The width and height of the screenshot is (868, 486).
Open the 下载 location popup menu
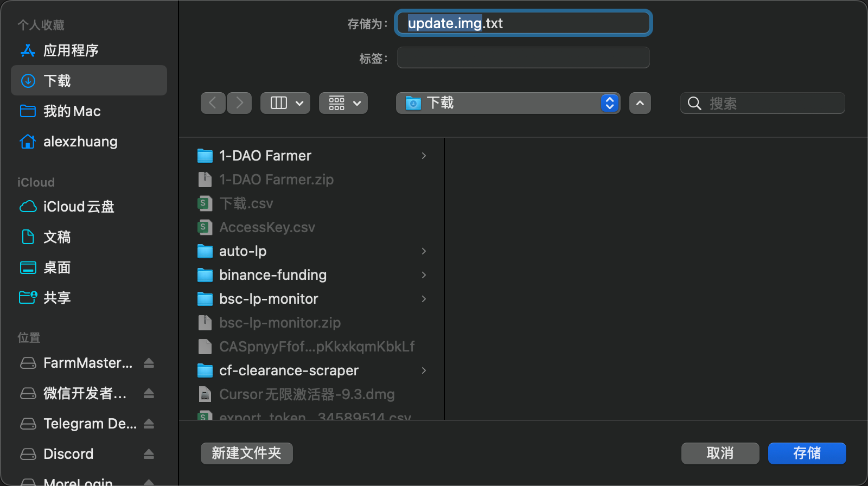(508, 103)
